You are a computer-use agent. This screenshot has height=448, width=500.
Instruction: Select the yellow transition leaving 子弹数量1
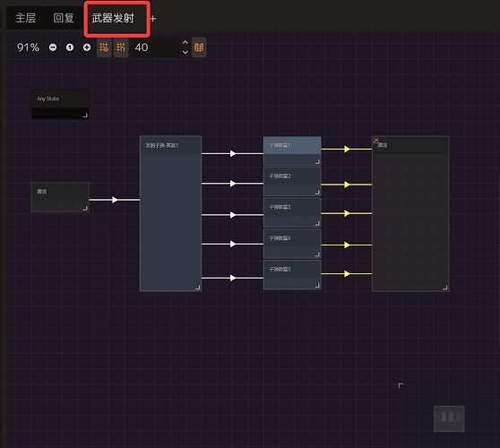coord(347,149)
